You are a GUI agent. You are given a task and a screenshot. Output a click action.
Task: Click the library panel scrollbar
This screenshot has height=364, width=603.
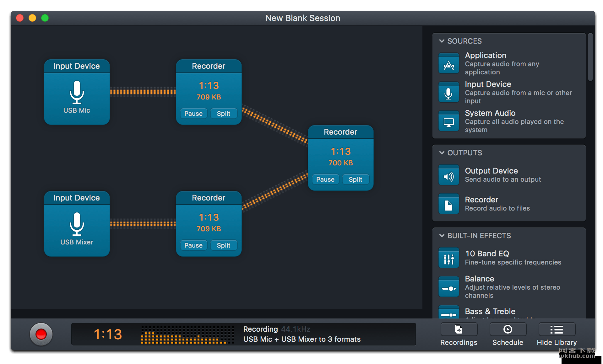590,57
